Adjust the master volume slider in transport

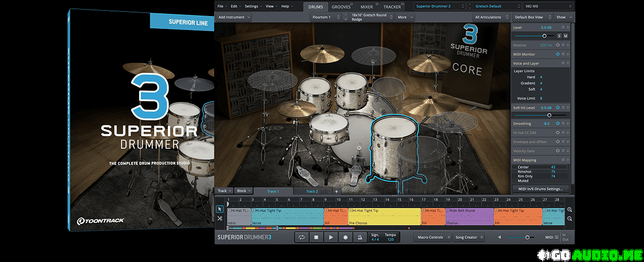(x=528, y=237)
